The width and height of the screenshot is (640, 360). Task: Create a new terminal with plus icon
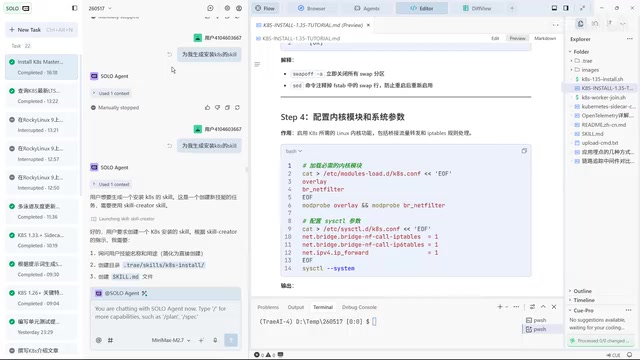coord(500,307)
